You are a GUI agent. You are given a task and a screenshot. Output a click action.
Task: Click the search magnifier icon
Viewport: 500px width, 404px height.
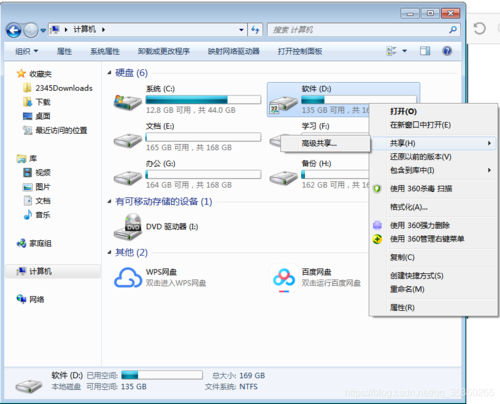[452, 30]
